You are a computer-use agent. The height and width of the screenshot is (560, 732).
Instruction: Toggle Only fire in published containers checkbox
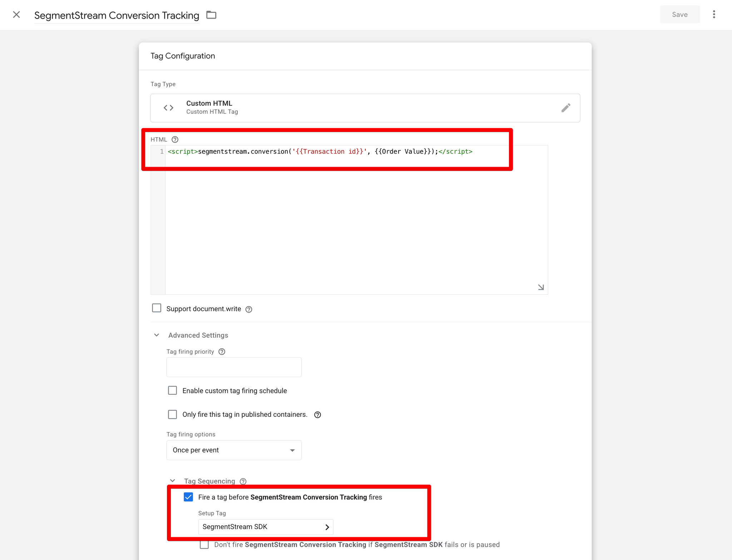pos(173,414)
